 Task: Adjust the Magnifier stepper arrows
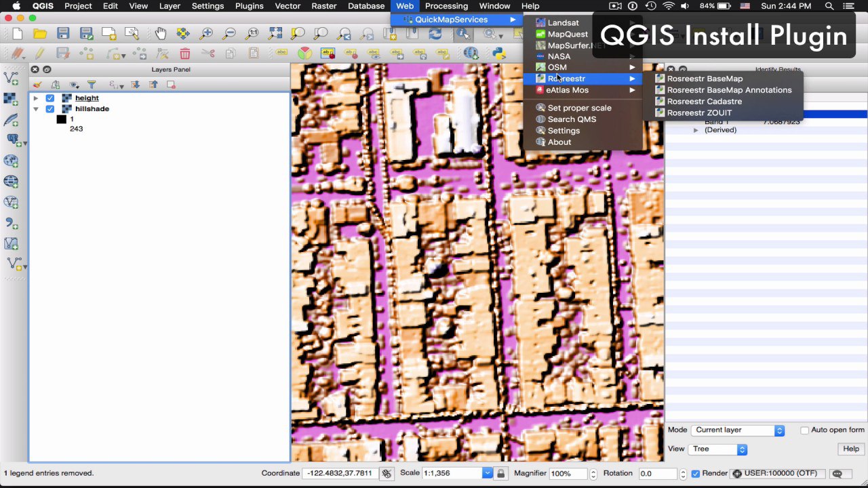pyautogui.click(x=594, y=474)
